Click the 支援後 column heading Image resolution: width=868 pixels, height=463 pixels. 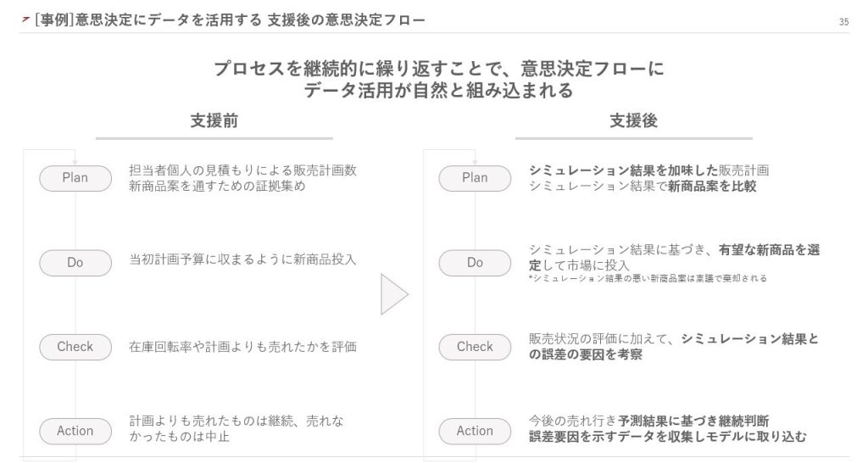(633, 121)
